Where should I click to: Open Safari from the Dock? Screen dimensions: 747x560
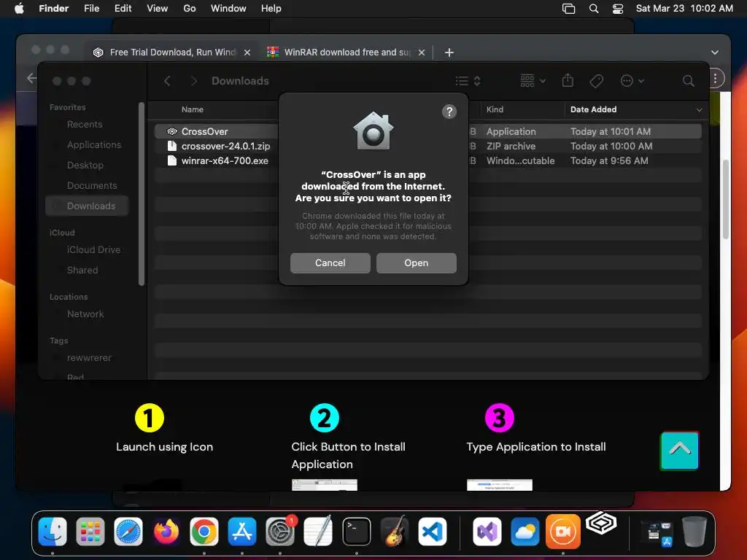(128, 531)
